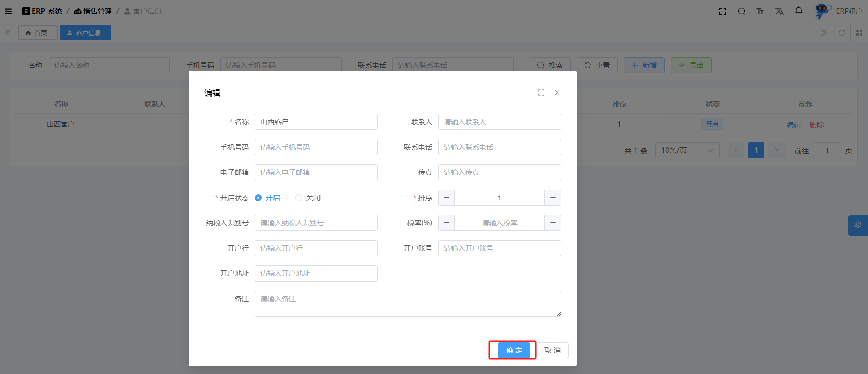Click the hamburger menu collapse icon

(8, 11)
